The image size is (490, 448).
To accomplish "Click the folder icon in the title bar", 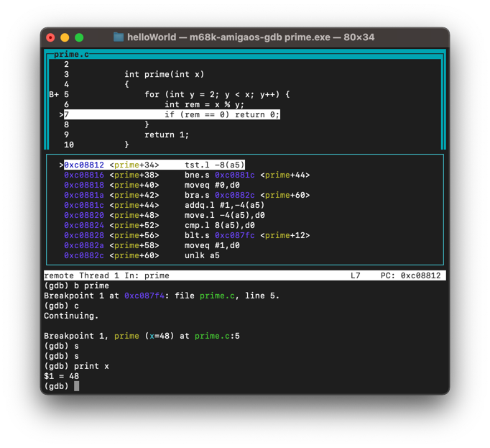I will [x=119, y=37].
